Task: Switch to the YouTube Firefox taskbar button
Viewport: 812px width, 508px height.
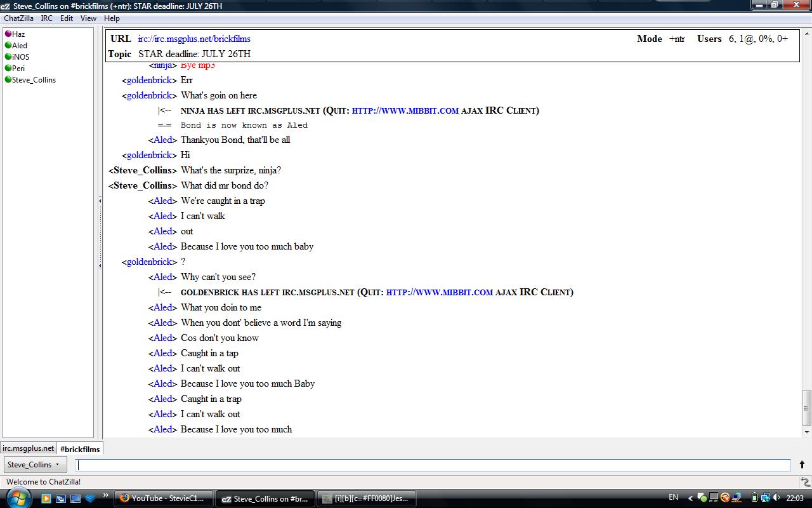Action: click(x=164, y=498)
